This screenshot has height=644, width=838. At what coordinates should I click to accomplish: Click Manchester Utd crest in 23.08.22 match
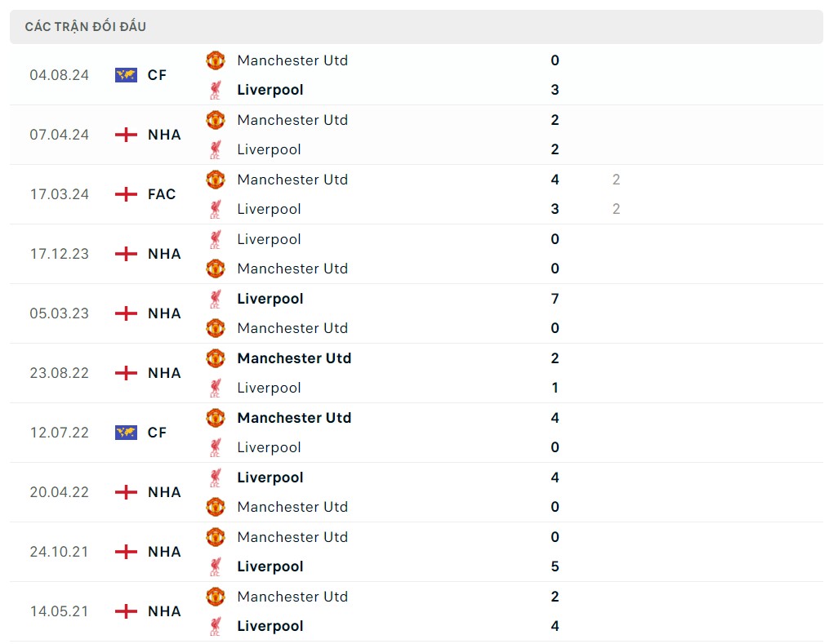coord(215,358)
